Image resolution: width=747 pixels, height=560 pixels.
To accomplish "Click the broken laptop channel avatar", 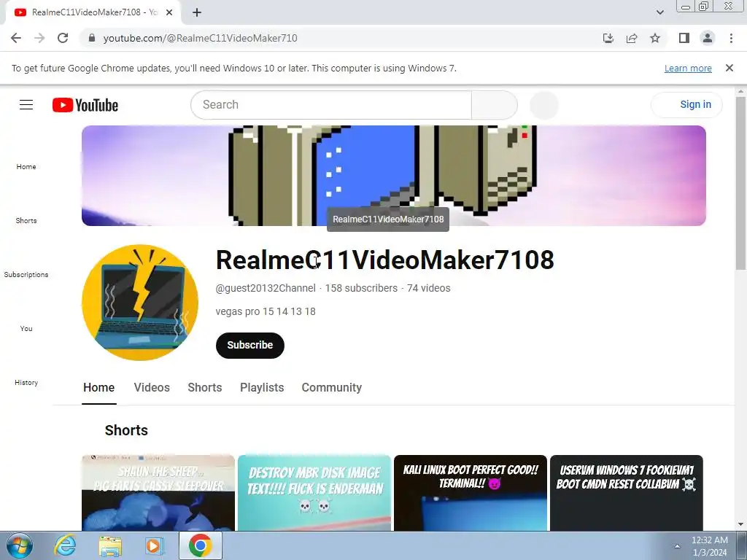I will pyautogui.click(x=140, y=303).
